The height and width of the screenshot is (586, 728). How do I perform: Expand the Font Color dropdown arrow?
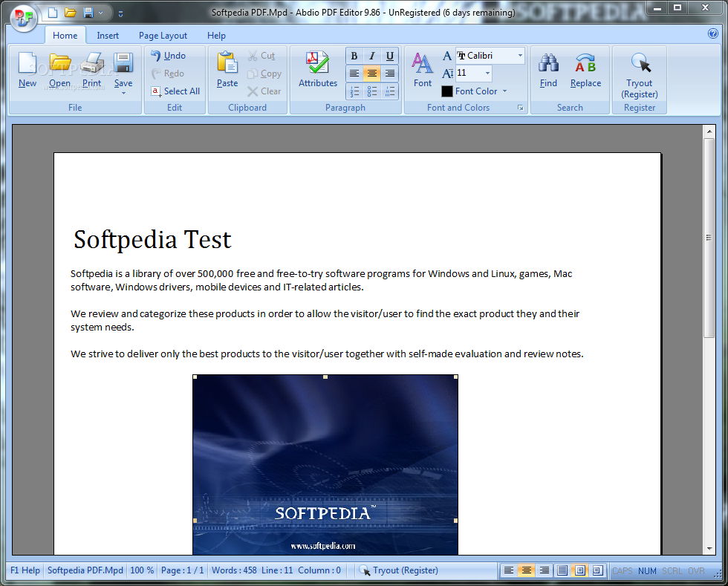coord(504,91)
